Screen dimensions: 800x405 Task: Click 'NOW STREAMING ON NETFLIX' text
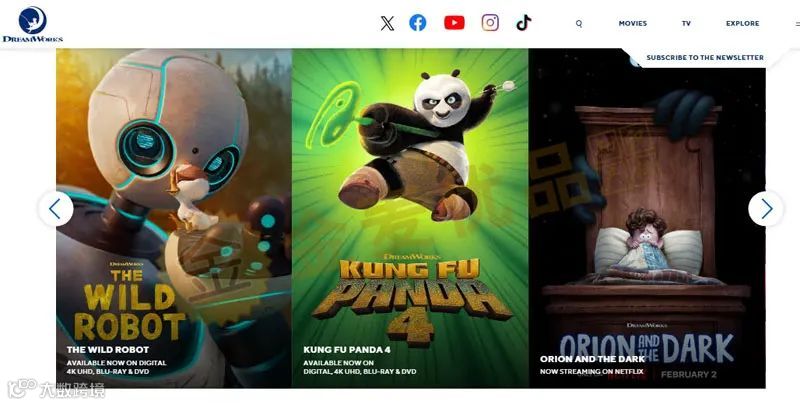coord(592,372)
